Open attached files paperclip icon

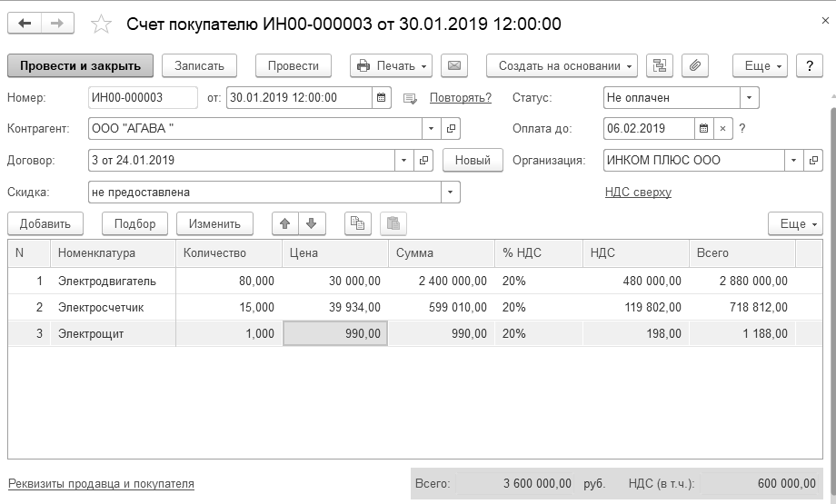coord(695,66)
